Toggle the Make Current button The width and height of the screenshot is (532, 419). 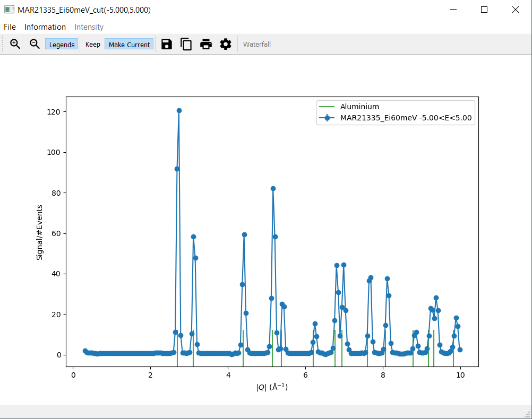pos(129,45)
